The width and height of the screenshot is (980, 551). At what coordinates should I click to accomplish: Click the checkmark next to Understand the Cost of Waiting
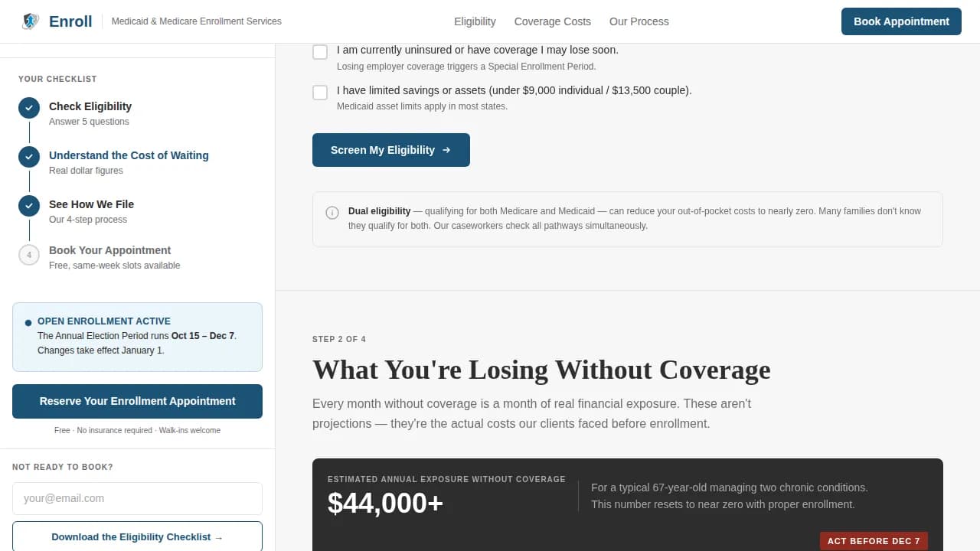point(29,157)
